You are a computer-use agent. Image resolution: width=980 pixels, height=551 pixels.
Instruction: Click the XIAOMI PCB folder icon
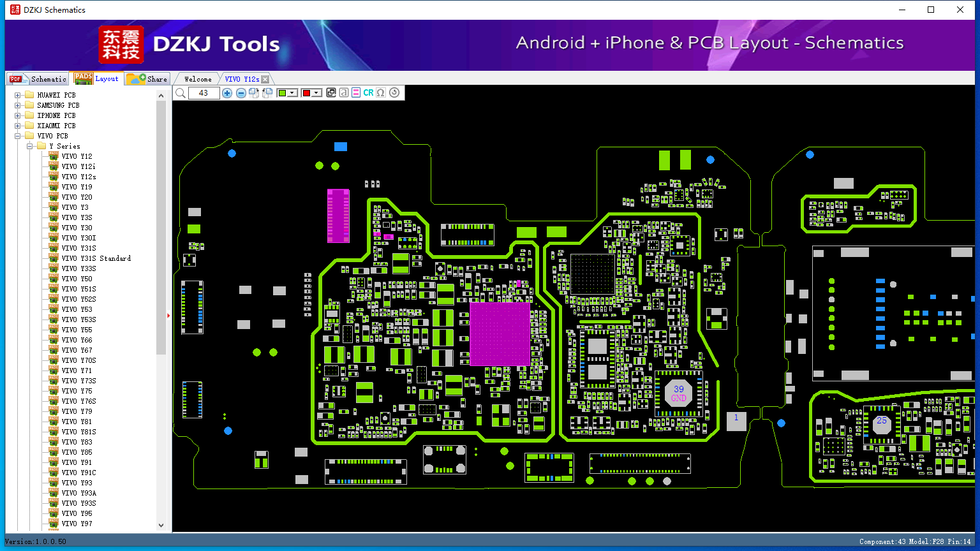coord(29,126)
